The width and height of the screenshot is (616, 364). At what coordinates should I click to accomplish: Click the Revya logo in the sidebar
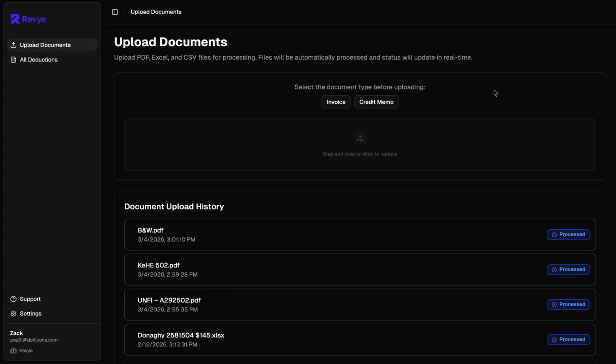tap(28, 18)
